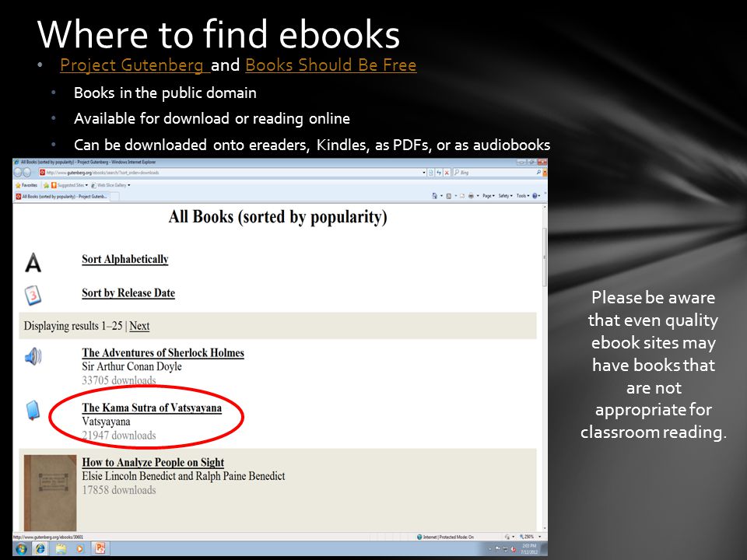This screenshot has width=747, height=560.
Task: Click the Internet Protected Mode status entry
Action: click(x=445, y=537)
